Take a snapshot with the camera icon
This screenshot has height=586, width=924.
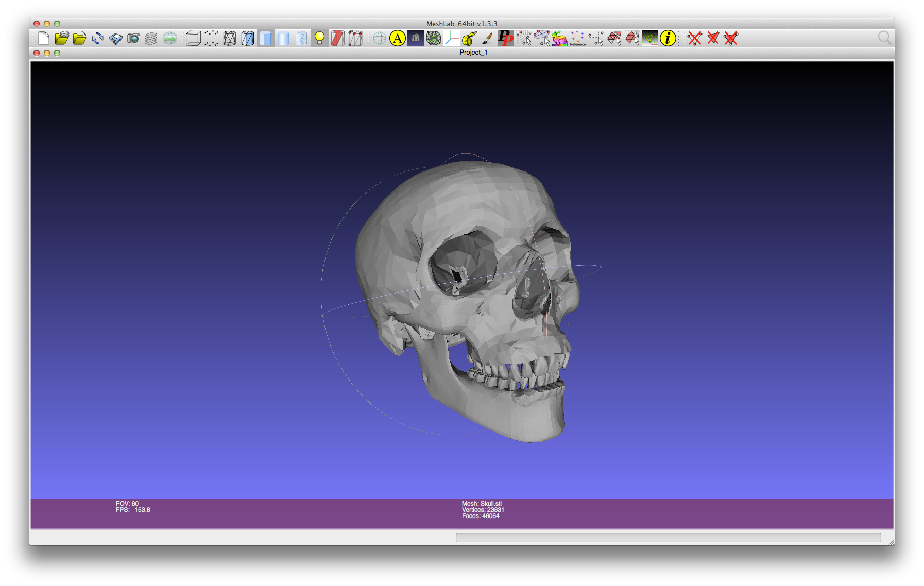point(133,38)
